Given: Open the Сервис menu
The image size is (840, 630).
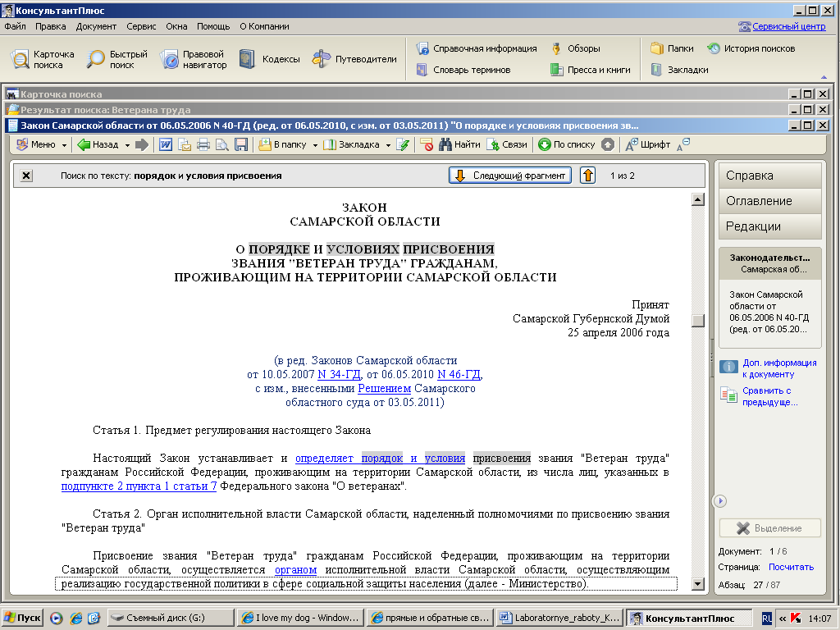Looking at the screenshot, I should click(141, 26).
